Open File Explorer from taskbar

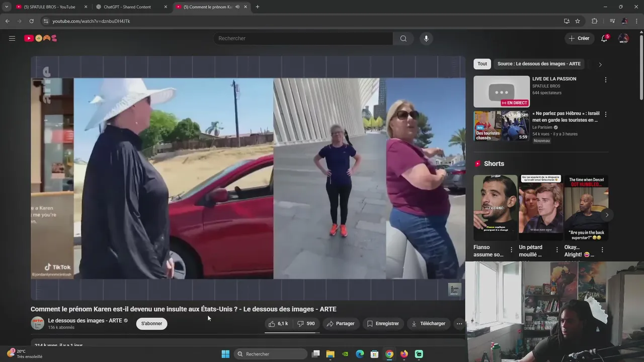[330, 354]
